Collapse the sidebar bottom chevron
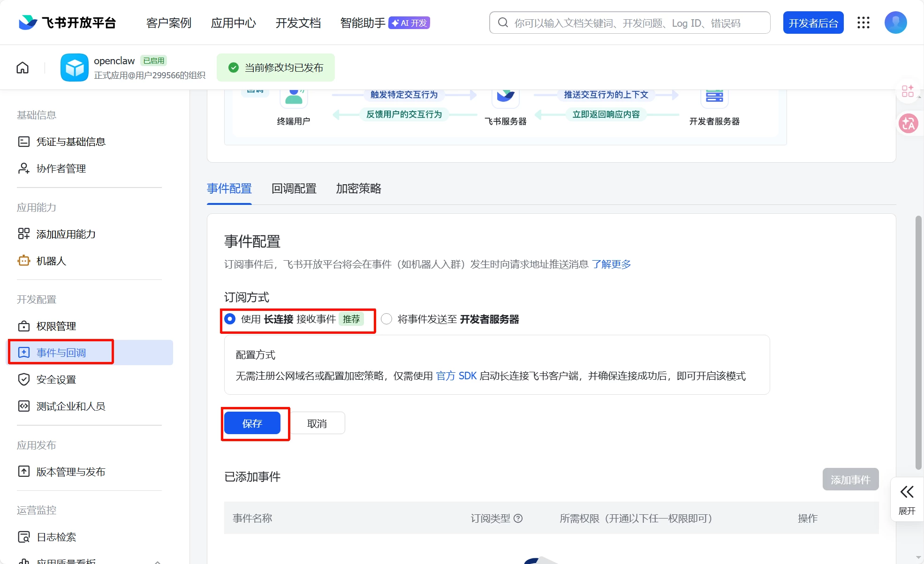The height and width of the screenshot is (564, 924). point(158,561)
